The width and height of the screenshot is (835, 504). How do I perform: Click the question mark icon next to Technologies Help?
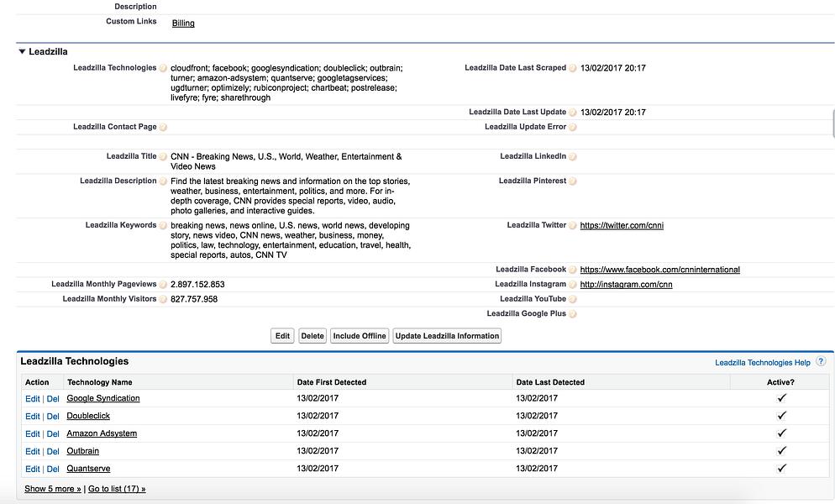(821, 361)
